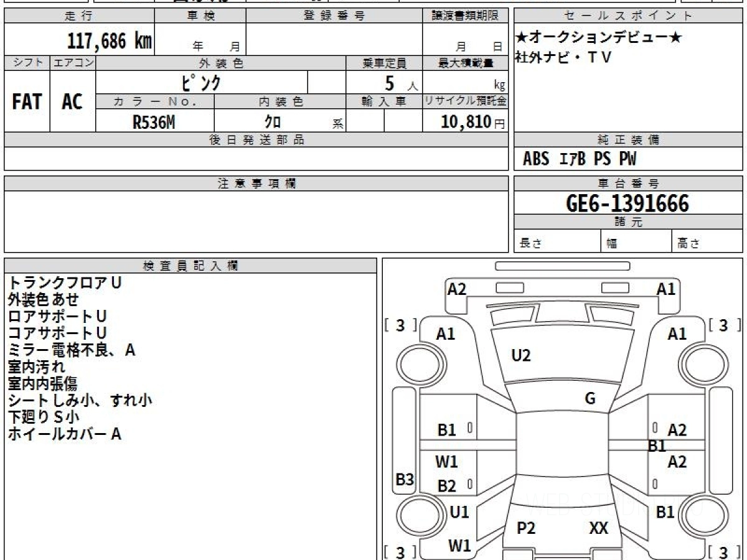Click the B2 damage mark on the diagram
Screen dimensions: 747x560
click(x=447, y=486)
